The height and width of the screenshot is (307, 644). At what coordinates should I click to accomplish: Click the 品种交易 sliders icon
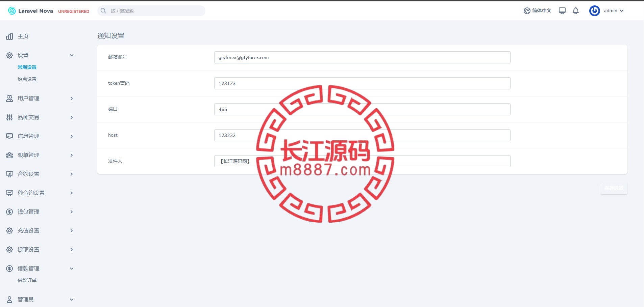9,117
